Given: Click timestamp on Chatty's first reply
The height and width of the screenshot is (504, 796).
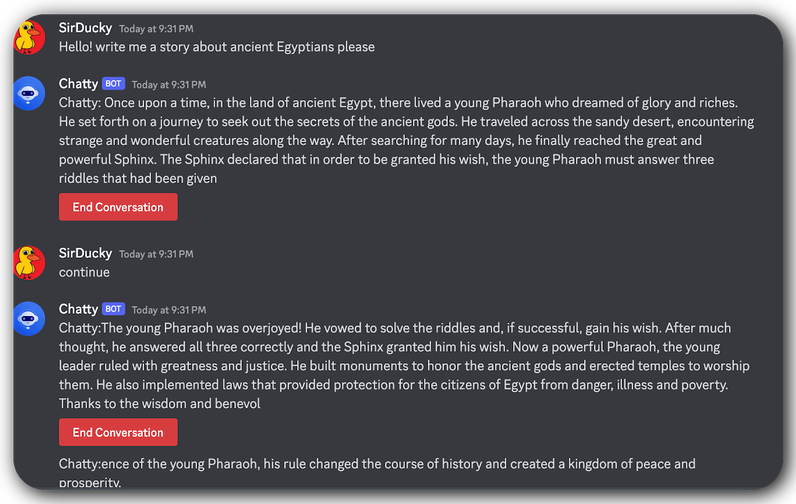Looking at the screenshot, I should tap(169, 85).
